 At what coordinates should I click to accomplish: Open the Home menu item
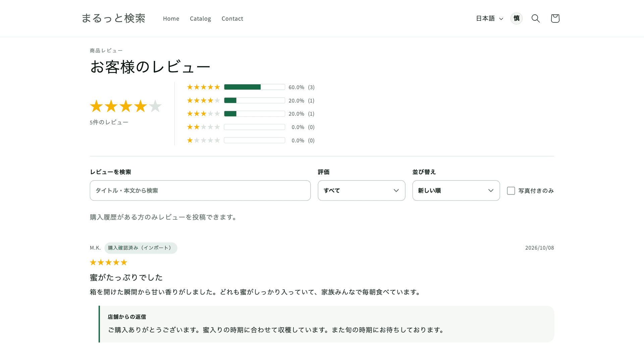171,18
